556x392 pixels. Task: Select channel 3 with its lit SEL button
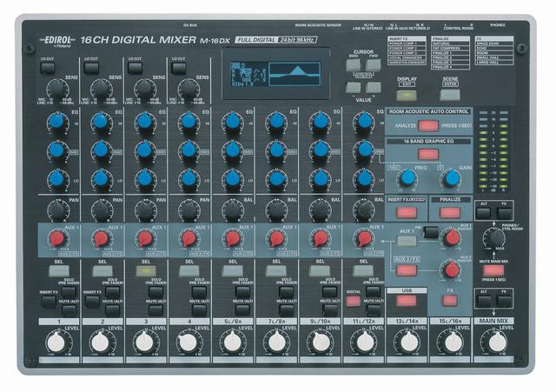pos(147,272)
